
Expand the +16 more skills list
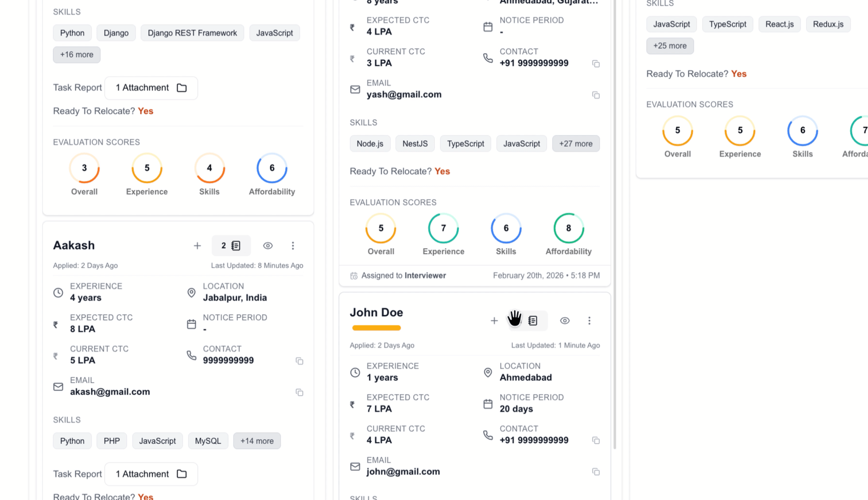(x=77, y=55)
